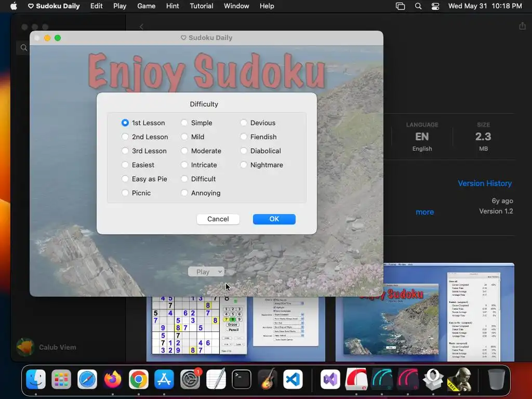The height and width of the screenshot is (399, 532).
Task: Go back in App Store window
Action: tap(141, 27)
